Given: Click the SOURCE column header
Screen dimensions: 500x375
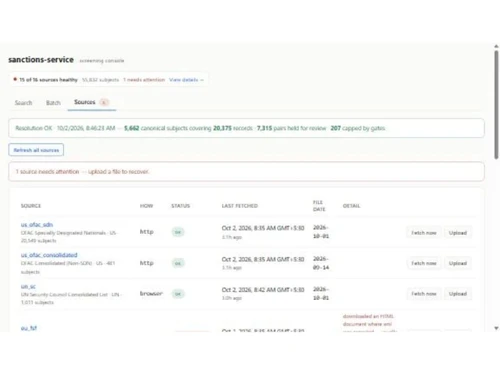Looking at the screenshot, I should [x=31, y=206].
